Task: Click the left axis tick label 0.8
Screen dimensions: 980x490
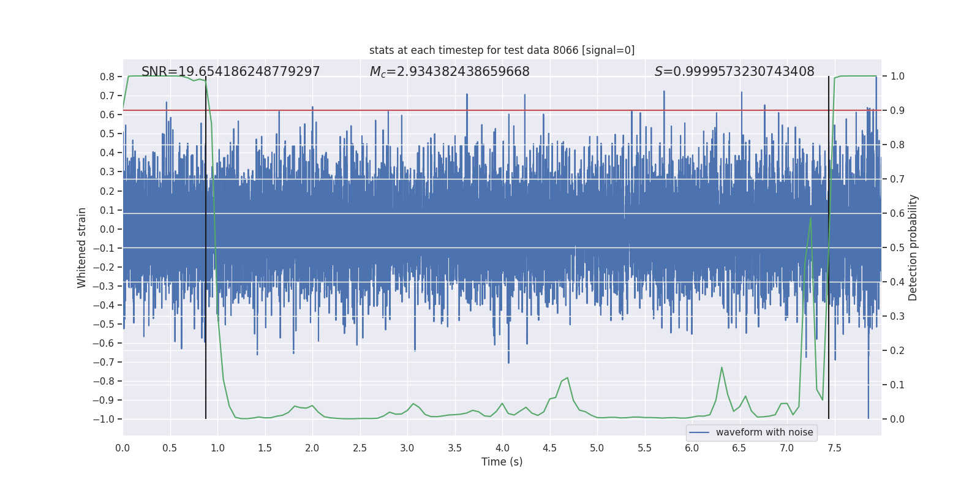Action: coord(108,77)
